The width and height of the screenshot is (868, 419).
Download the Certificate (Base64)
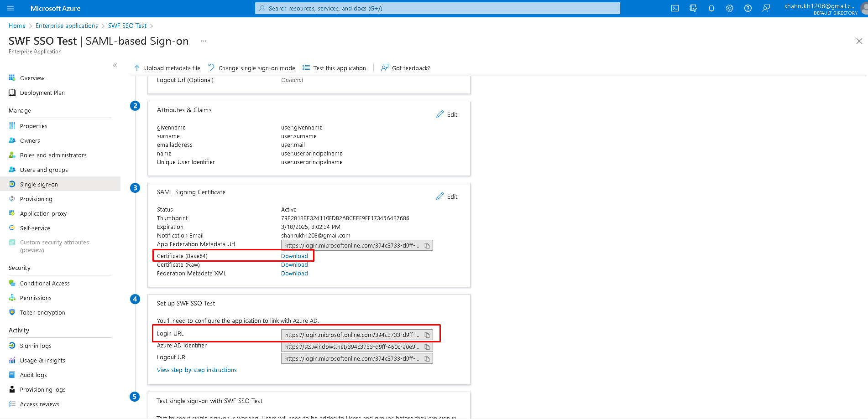tap(294, 256)
